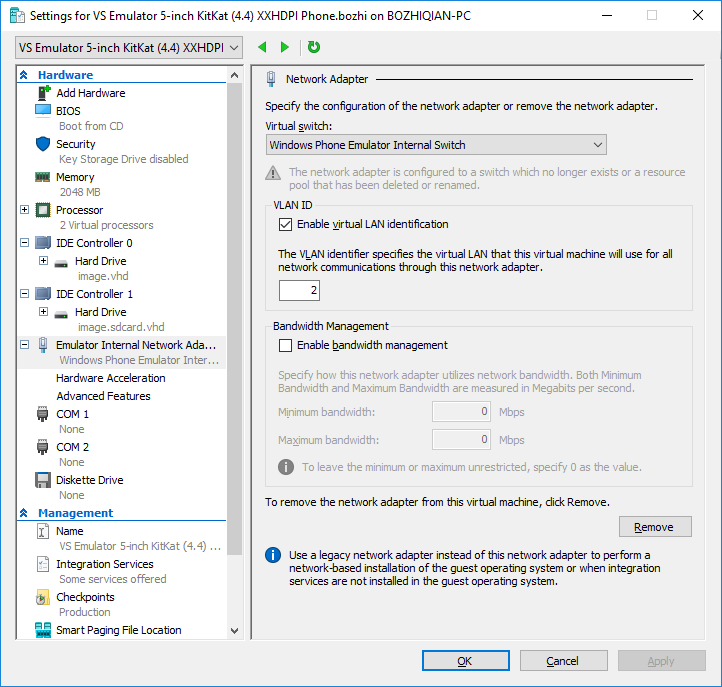Select the Emulator Internal Network Adapter icon
Screen dimensions: 722x687
tap(43, 345)
